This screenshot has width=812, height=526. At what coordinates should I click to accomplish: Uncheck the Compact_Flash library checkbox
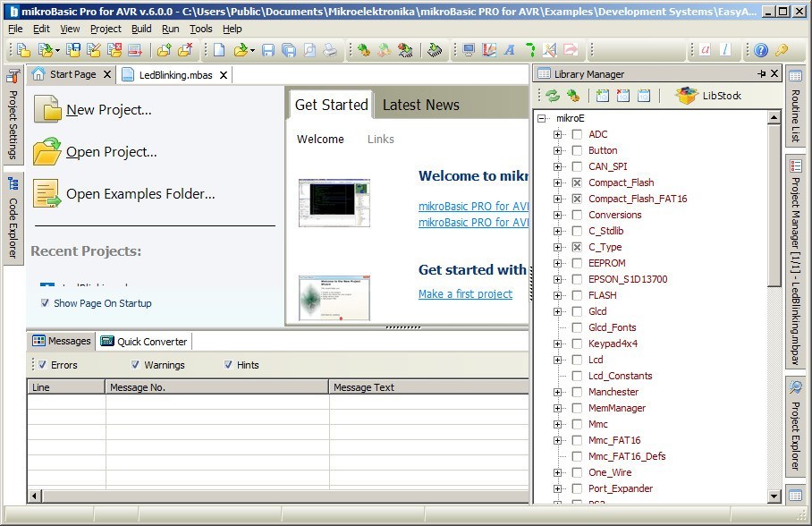pyautogui.click(x=577, y=182)
